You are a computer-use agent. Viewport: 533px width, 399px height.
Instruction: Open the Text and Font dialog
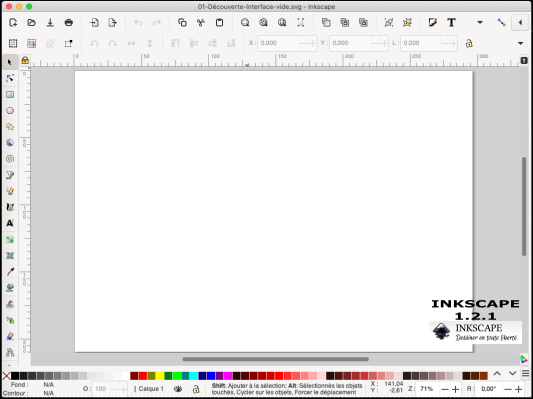451,23
